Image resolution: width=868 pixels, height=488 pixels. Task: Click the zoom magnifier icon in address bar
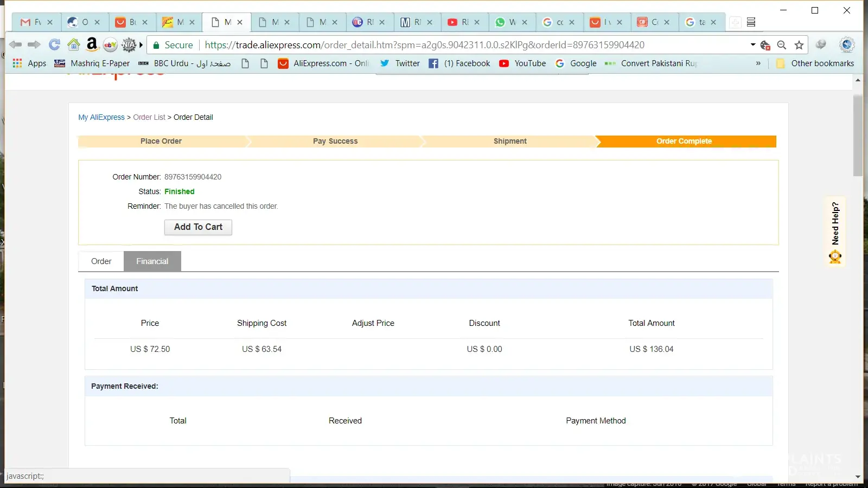[x=782, y=45]
